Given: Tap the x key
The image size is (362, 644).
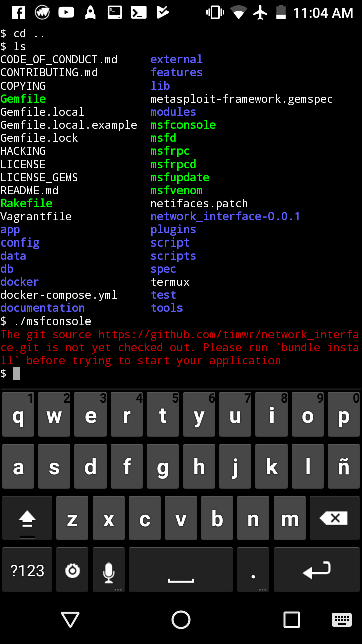Looking at the screenshot, I should tap(109, 518).
